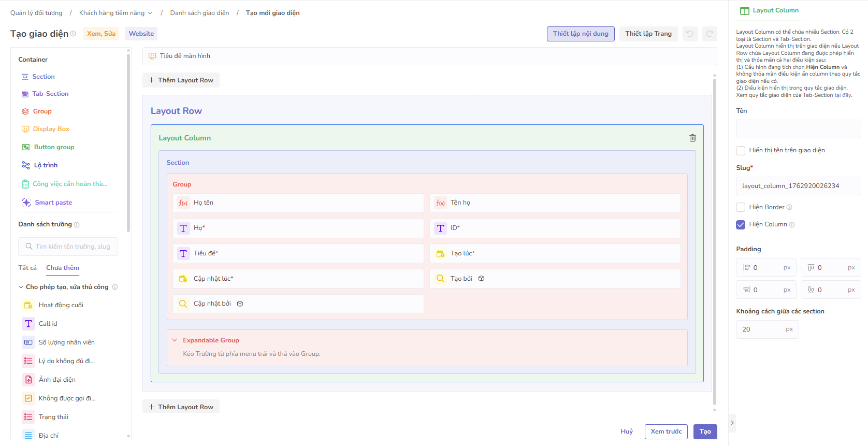This screenshot has width=868, height=446.
Task: Click the Display Box container icon
Action: pos(25,129)
